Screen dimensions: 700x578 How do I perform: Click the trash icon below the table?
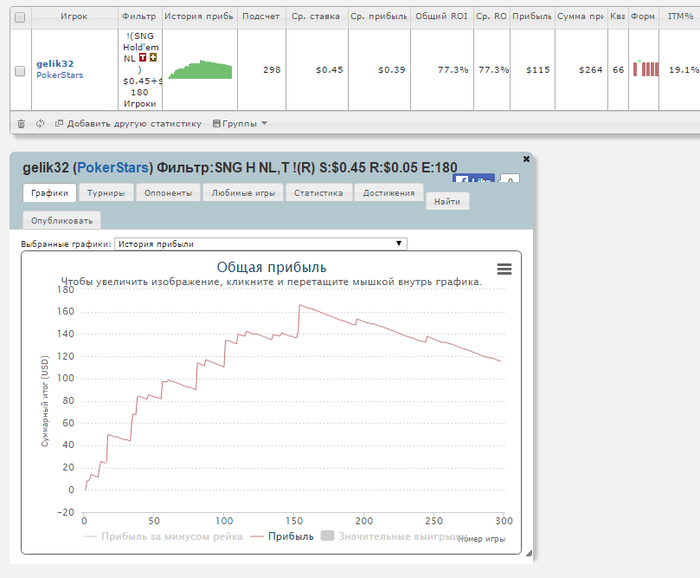pyautogui.click(x=21, y=124)
